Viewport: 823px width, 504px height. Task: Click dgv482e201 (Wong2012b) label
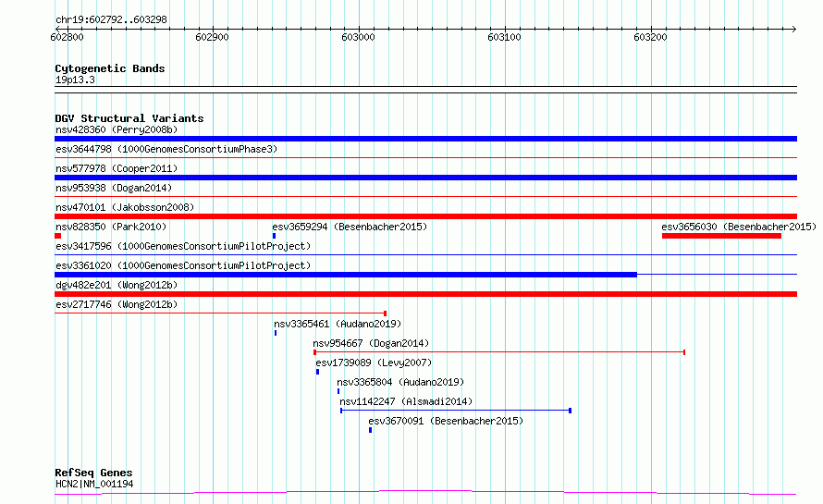(117, 285)
